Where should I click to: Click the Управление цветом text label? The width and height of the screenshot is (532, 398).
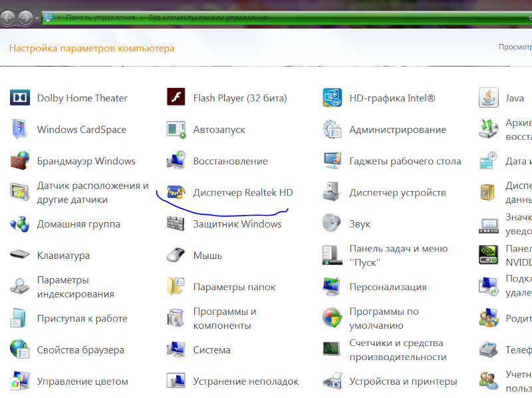pos(82,381)
